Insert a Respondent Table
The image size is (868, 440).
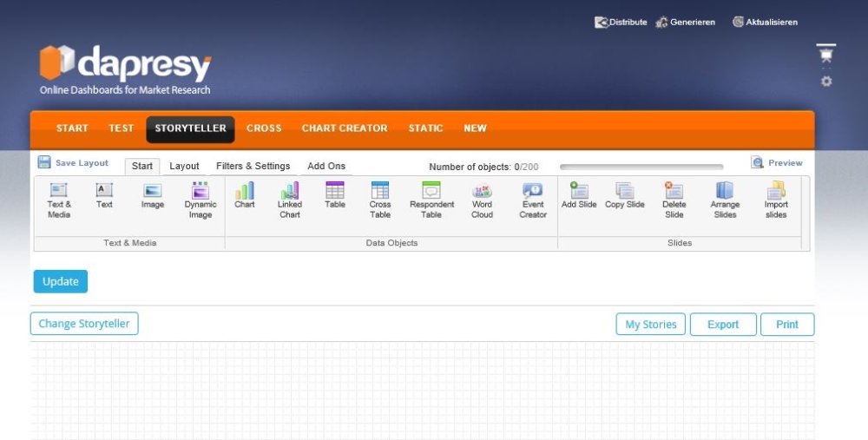click(431, 200)
